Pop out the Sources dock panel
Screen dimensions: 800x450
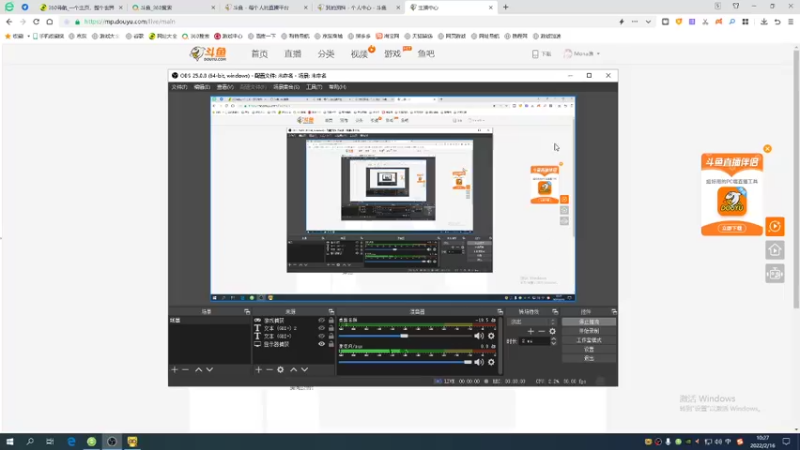[331, 312]
